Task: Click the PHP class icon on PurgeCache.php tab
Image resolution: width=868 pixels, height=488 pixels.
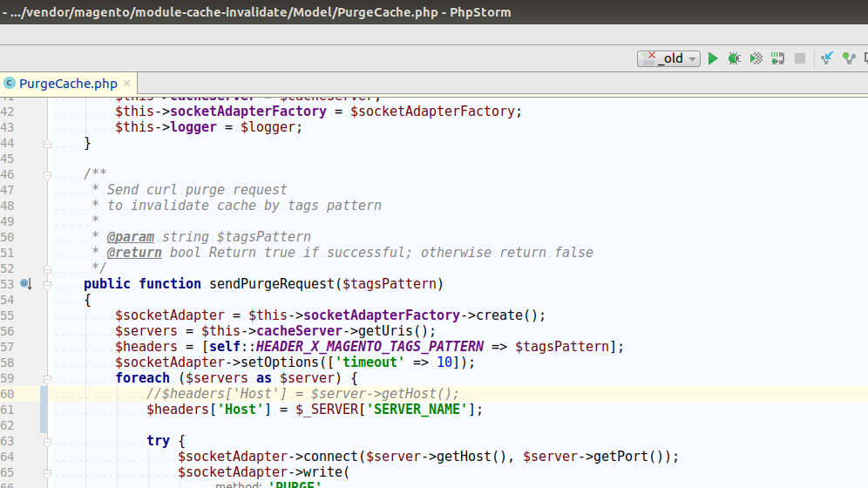Action: click(10, 83)
